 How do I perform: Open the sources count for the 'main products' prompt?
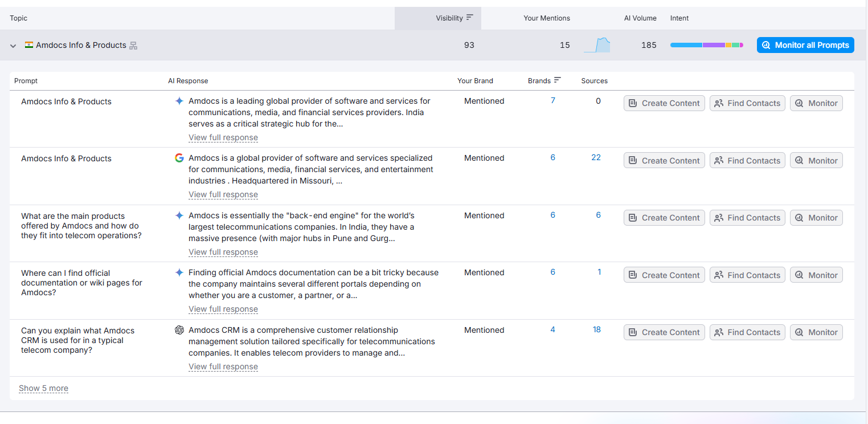[x=599, y=215]
